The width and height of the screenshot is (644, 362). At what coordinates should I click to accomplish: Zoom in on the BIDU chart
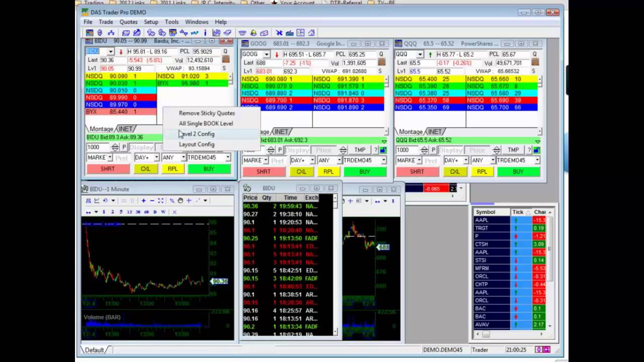pyautogui.click(x=143, y=201)
